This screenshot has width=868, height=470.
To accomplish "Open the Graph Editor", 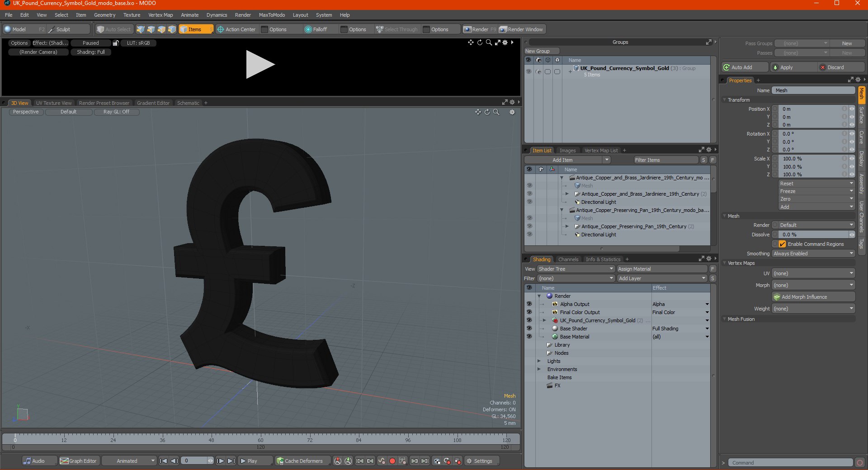I will [x=79, y=461].
